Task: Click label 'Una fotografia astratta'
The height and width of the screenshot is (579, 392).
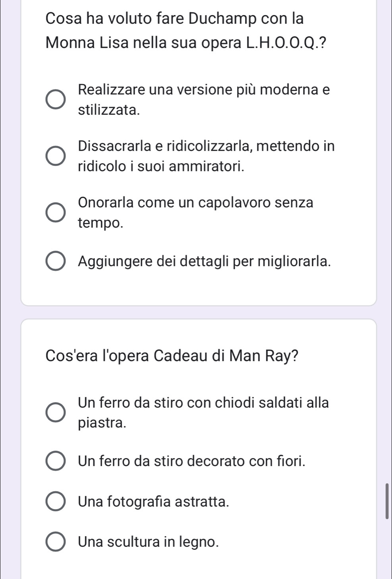Action: coord(154,502)
